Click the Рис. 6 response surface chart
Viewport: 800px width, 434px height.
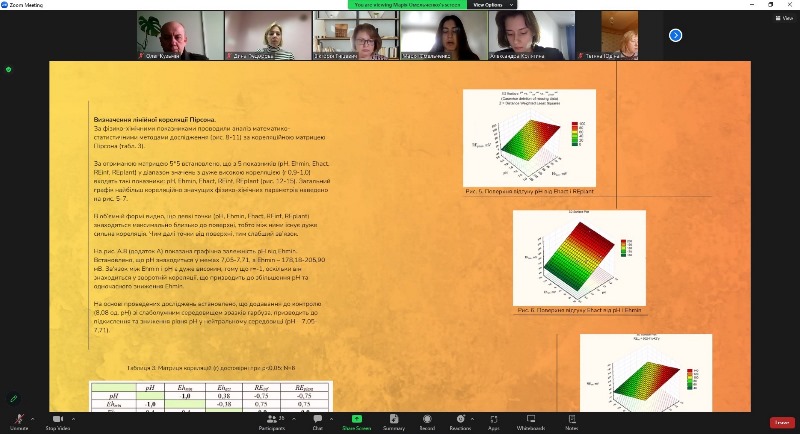point(579,258)
